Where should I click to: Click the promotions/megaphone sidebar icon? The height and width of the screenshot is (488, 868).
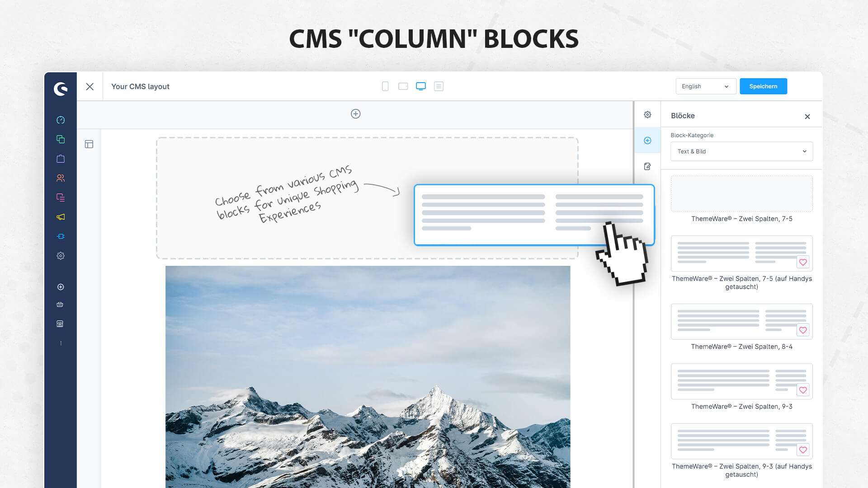click(x=60, y=216)
